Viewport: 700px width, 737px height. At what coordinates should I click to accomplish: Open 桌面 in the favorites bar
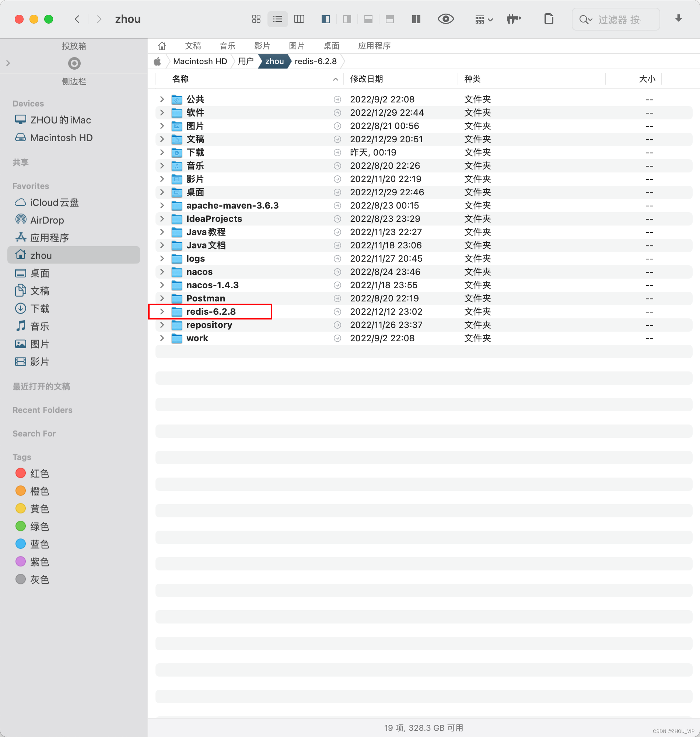[331, 46]
